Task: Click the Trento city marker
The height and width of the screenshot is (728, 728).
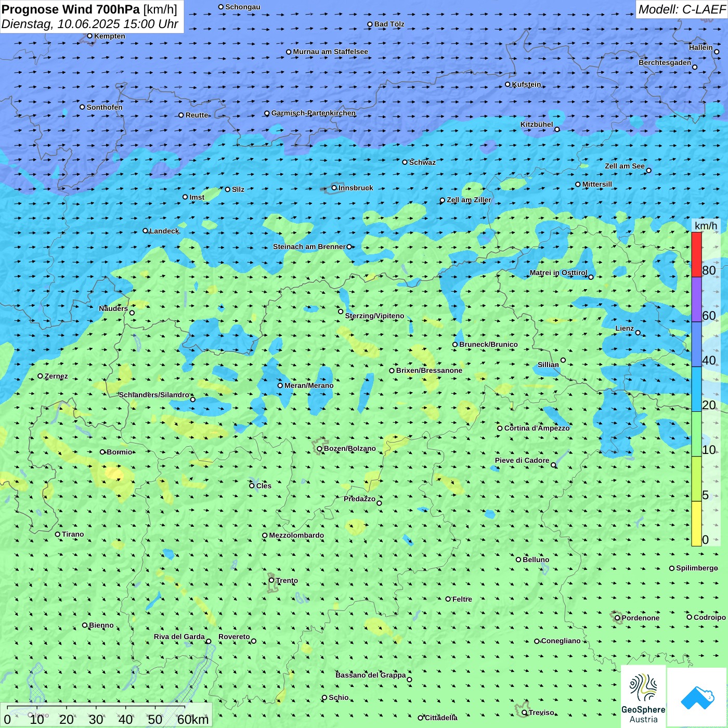Action: [x=271, y=580]
